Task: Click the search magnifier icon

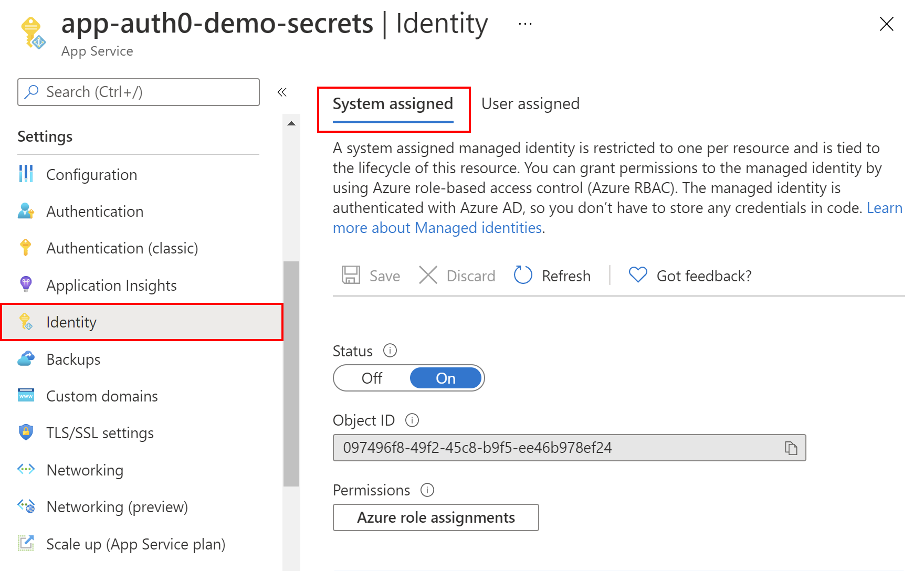Action: tap(31, 92)
